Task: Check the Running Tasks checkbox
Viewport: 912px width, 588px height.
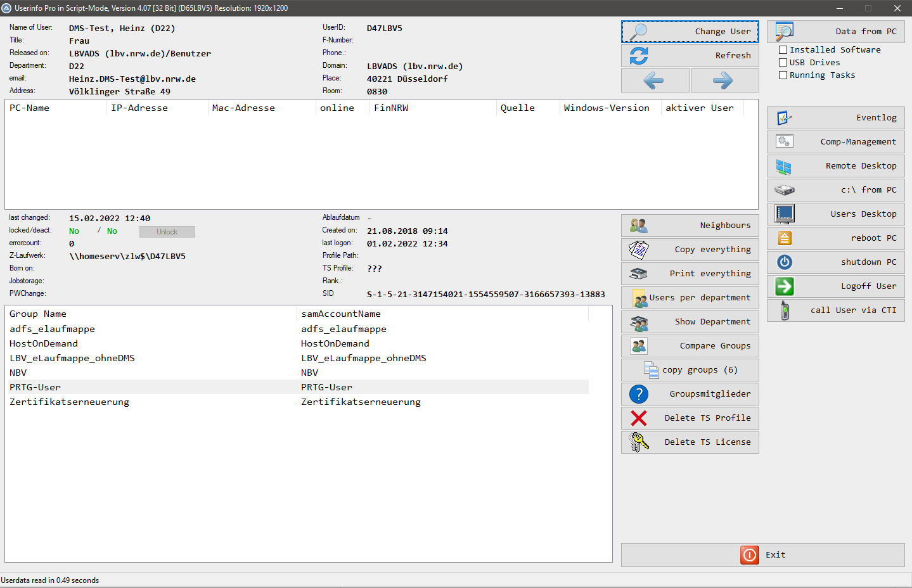Action: 783,75
